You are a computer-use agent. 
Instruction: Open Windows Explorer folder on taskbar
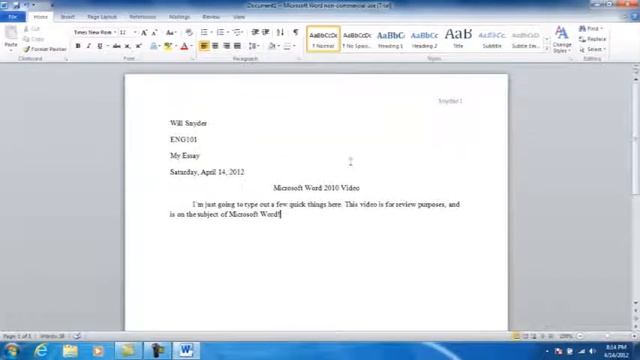pos(70,351)
